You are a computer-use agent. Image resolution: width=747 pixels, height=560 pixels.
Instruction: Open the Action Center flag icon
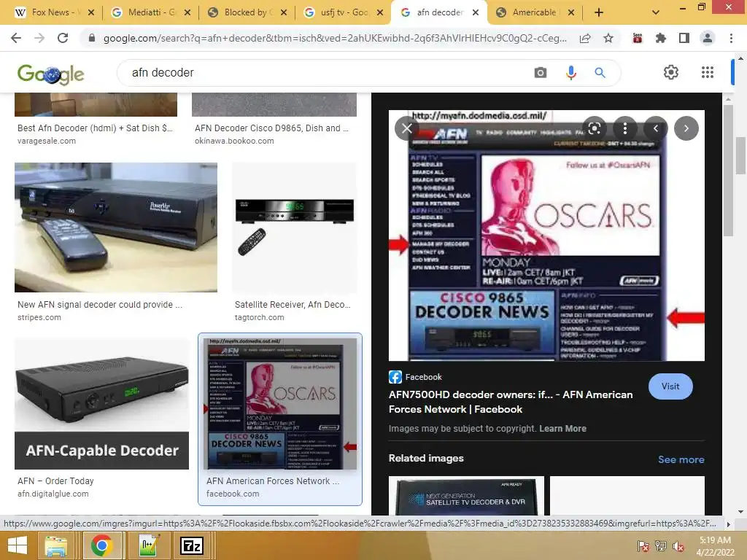[643, 546]
